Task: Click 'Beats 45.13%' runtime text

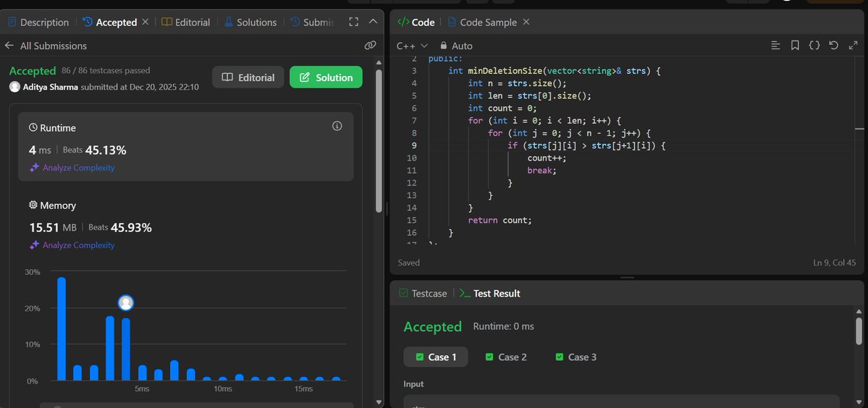Action: pyautogui.click(x=95, y=150)
